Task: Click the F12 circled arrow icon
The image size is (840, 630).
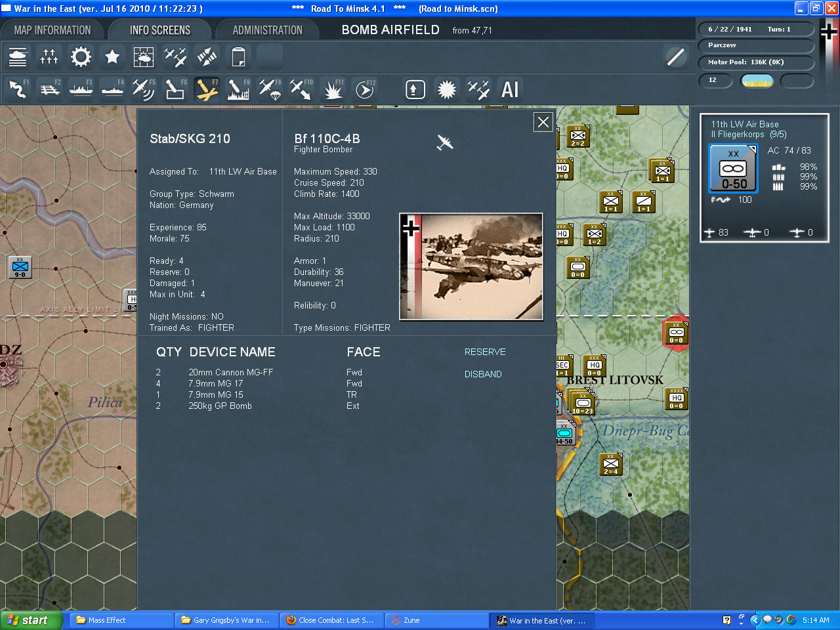Action: (364, 89)
